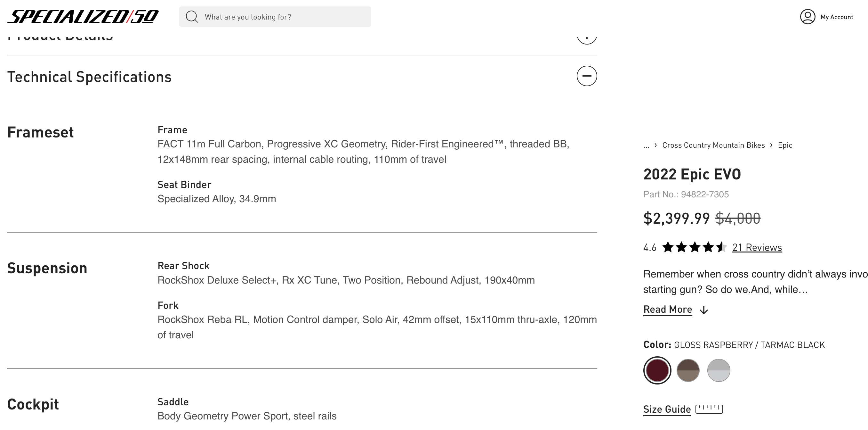The height and width of the screenshot is (430, 868).
Task: Click the Read More down arrow
Action: coord(703,310)
